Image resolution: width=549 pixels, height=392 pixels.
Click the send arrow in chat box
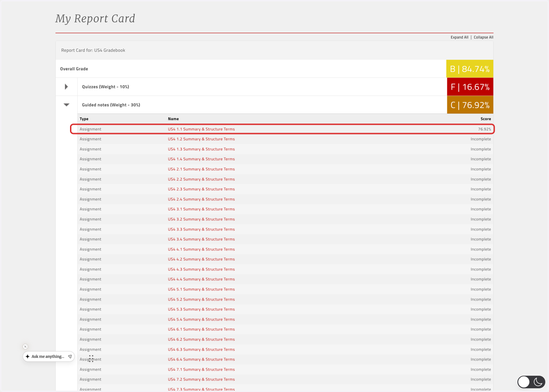(70, 356)
